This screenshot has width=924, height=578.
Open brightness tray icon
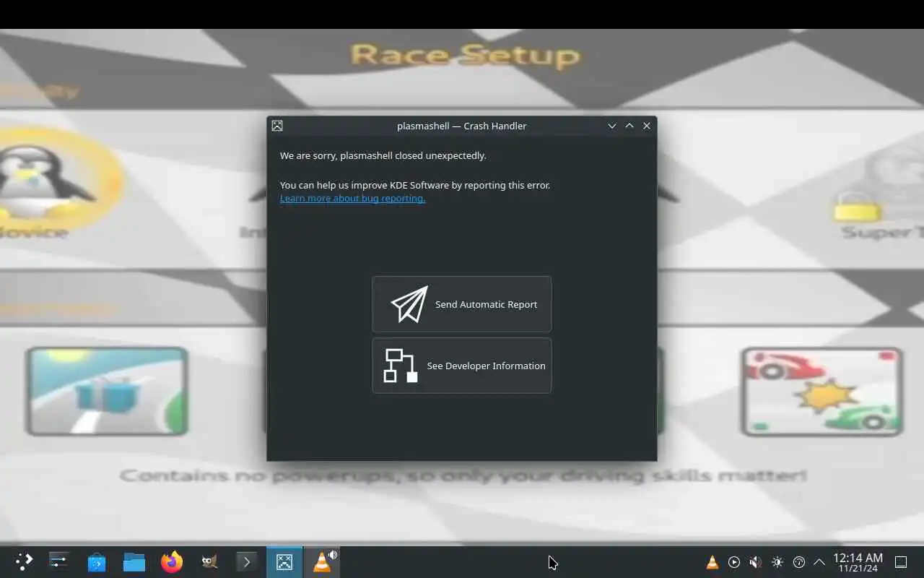tap(777, 562)
